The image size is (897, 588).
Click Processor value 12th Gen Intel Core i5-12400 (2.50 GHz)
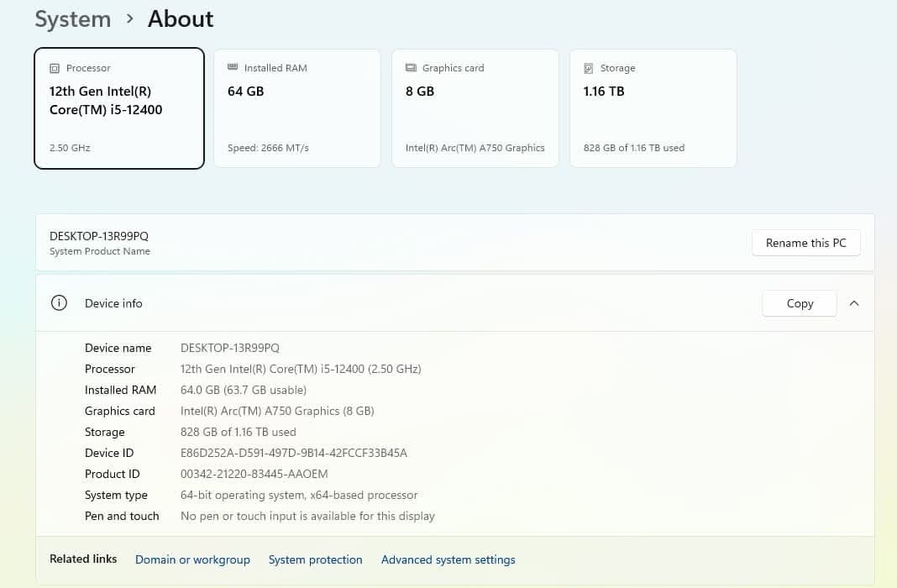301,369
